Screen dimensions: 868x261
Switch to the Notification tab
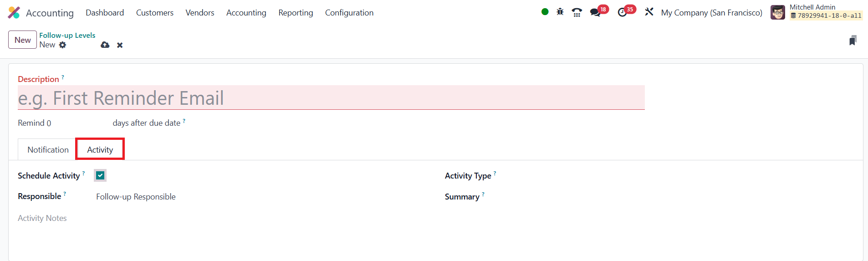coord(48,149)
